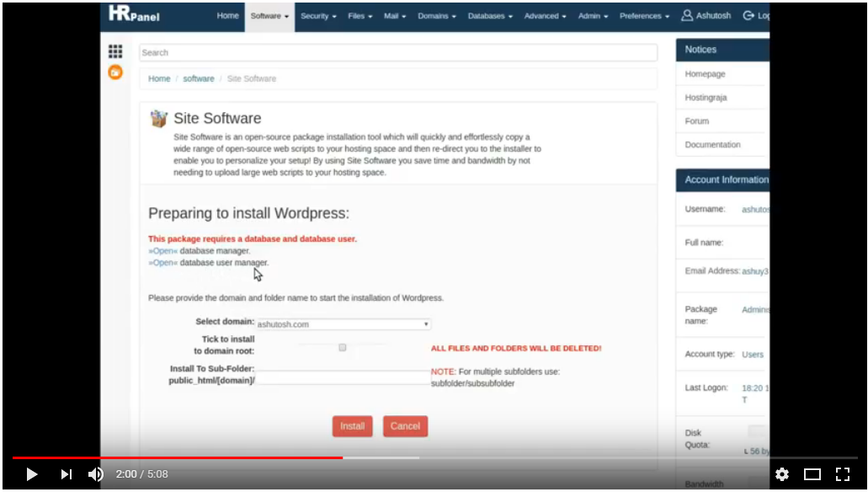Click the Install To Sub-Folder field
Viewport: 868px width, 492px height.
coord(343,378)
